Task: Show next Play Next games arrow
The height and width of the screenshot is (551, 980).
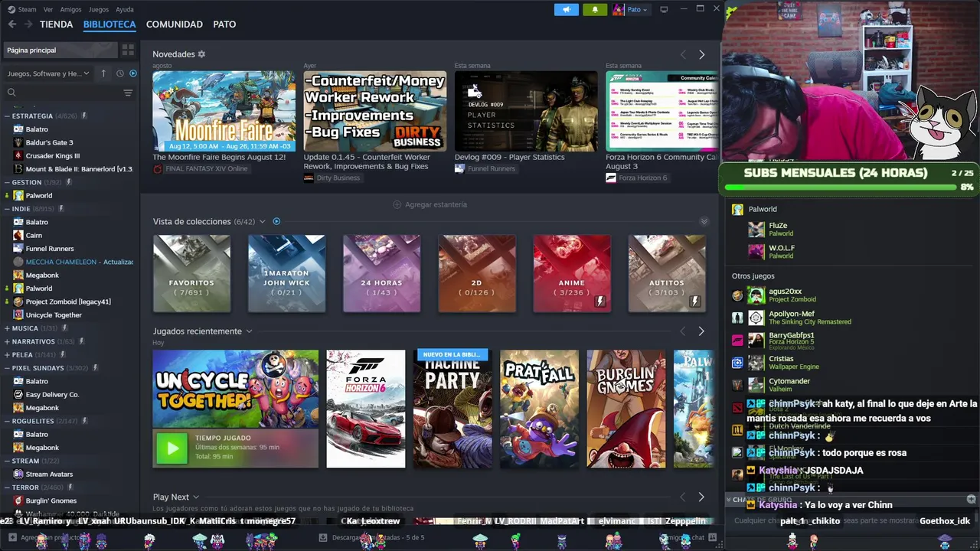Action: 701,497
